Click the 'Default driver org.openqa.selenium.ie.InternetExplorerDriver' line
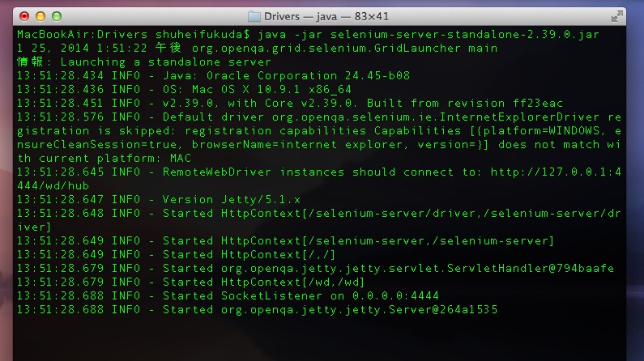The height and width of the screenshot is (361, 644). (x=381, y=117)
